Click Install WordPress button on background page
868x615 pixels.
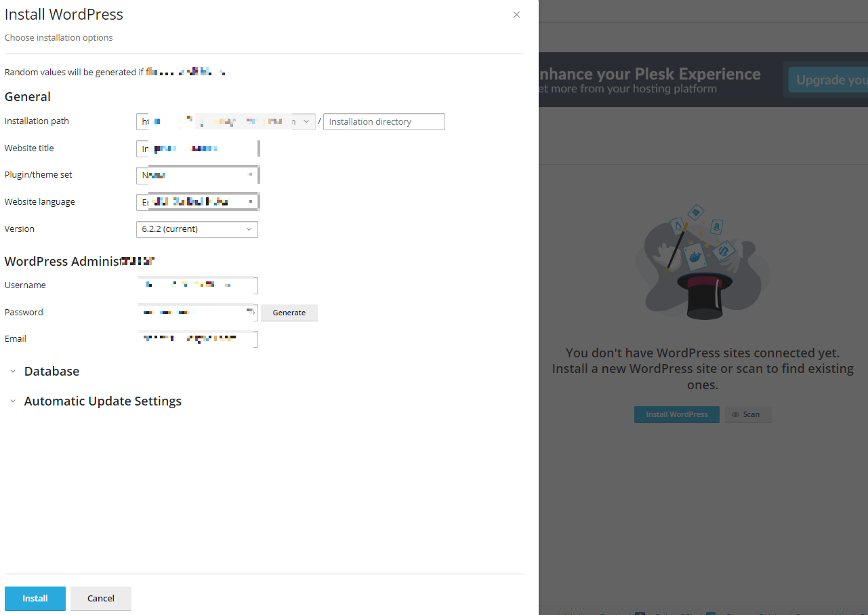(x=677, y=414)
